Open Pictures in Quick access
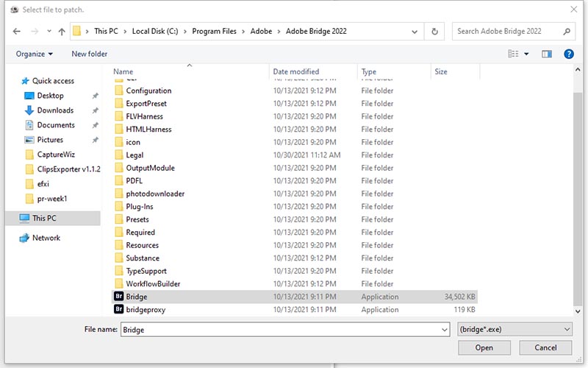588x368 pixels. (50, 140)
